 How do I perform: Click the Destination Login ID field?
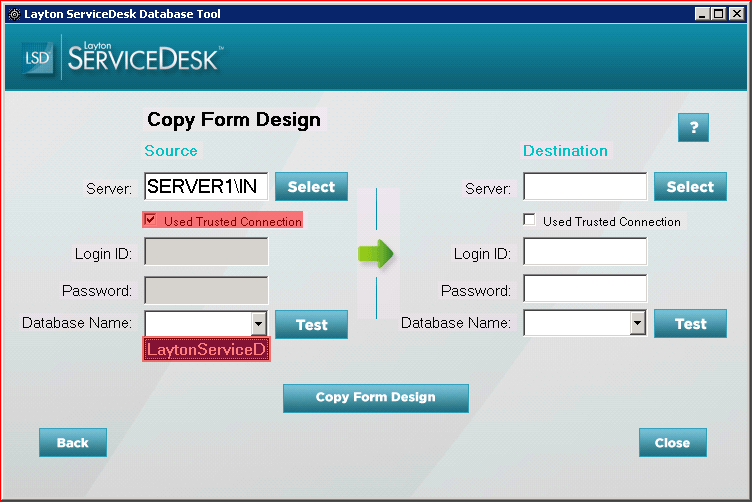585,251
